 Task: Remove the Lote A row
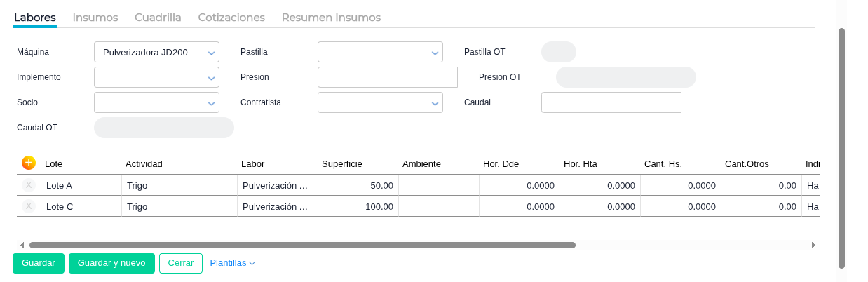click(x=28, y=185)
